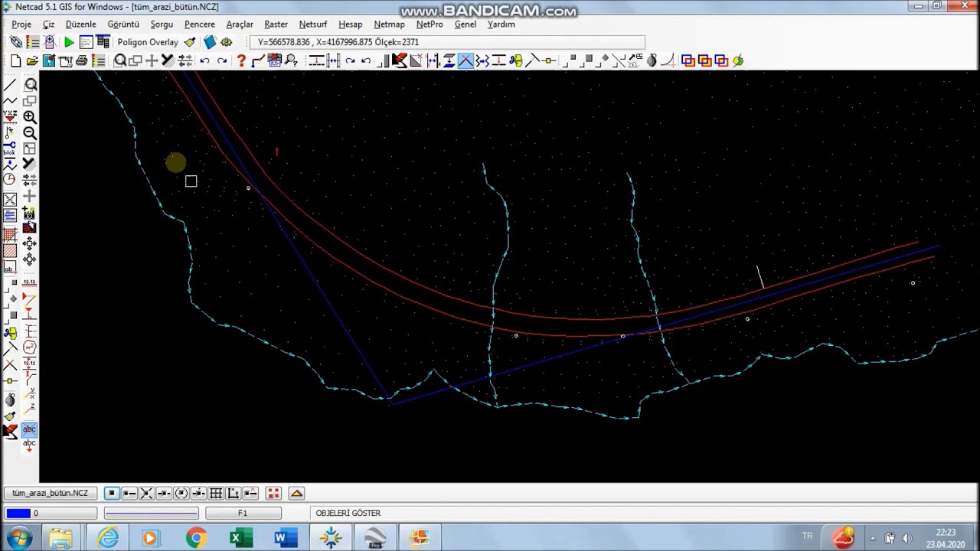Click the clock-like circle tool in left toolbar
This screenshot has width=980, height=551.
(10, 179)
